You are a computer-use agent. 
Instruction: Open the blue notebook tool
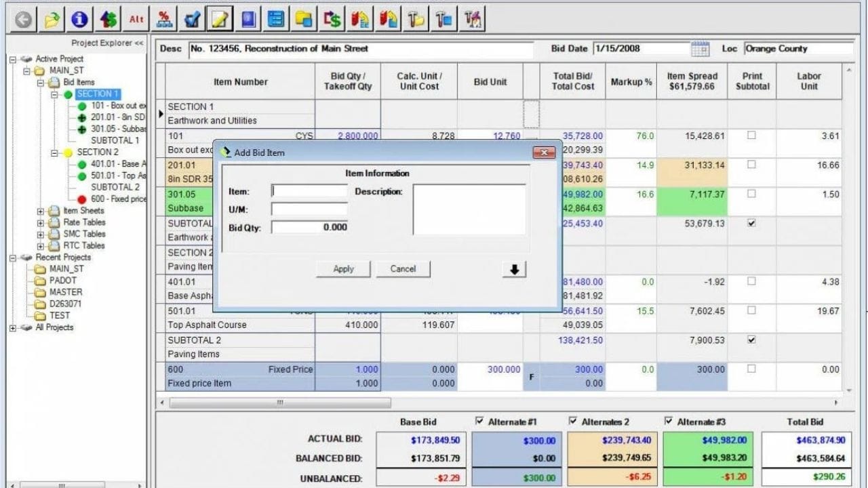pos(248,19)
